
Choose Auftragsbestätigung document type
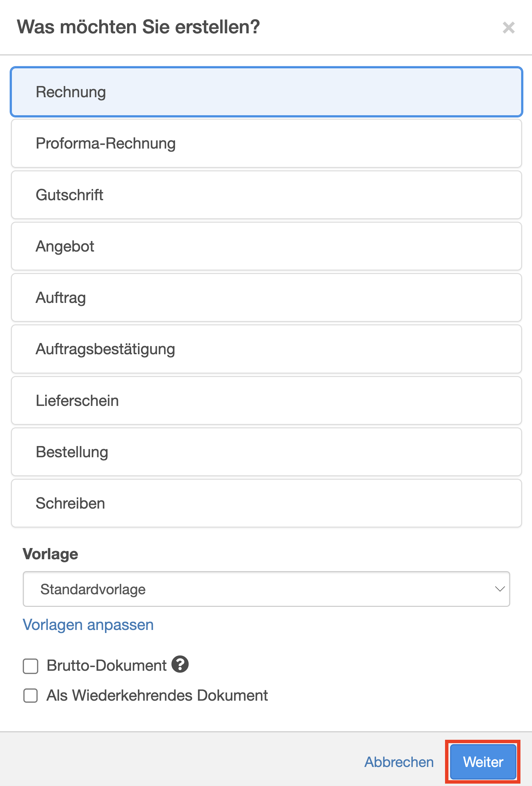[266, 349]
